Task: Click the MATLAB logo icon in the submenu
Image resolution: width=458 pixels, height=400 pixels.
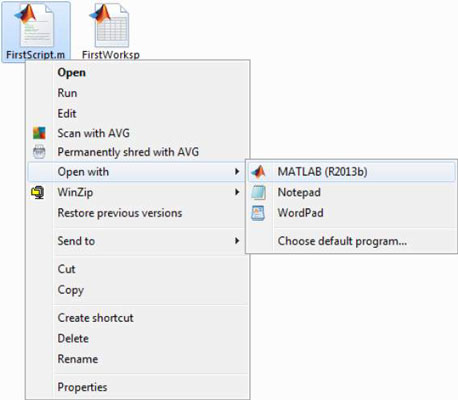Action: 259,172
